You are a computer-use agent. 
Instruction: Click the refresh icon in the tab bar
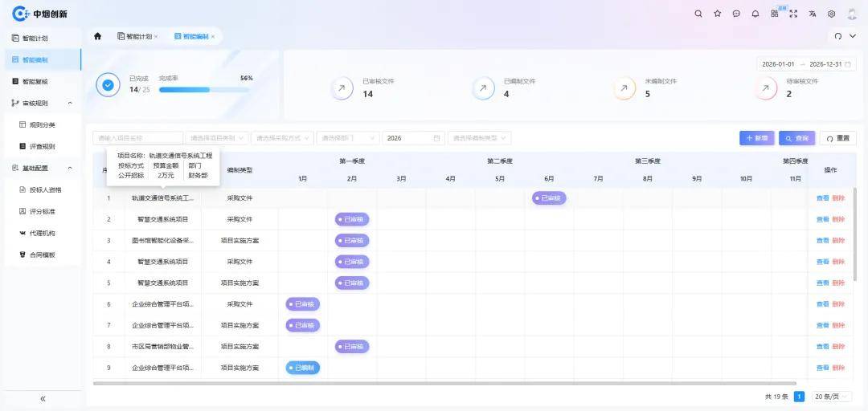(837, 36)
